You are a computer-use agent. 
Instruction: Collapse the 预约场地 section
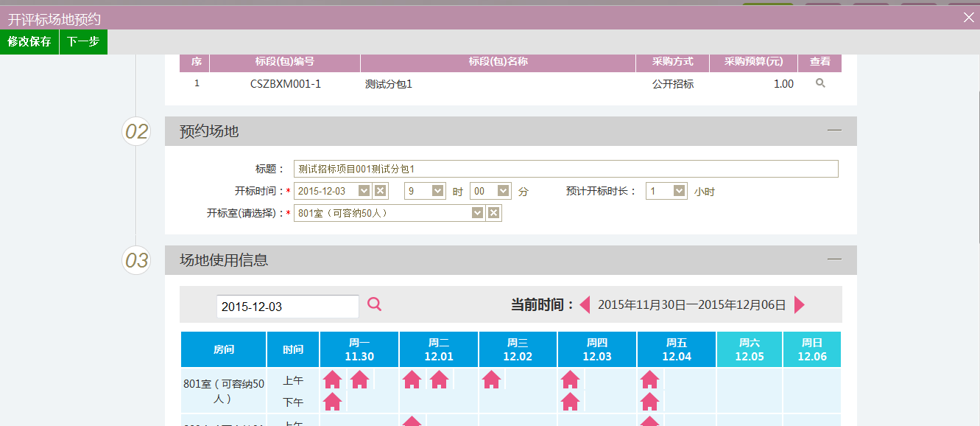point(834,130)
